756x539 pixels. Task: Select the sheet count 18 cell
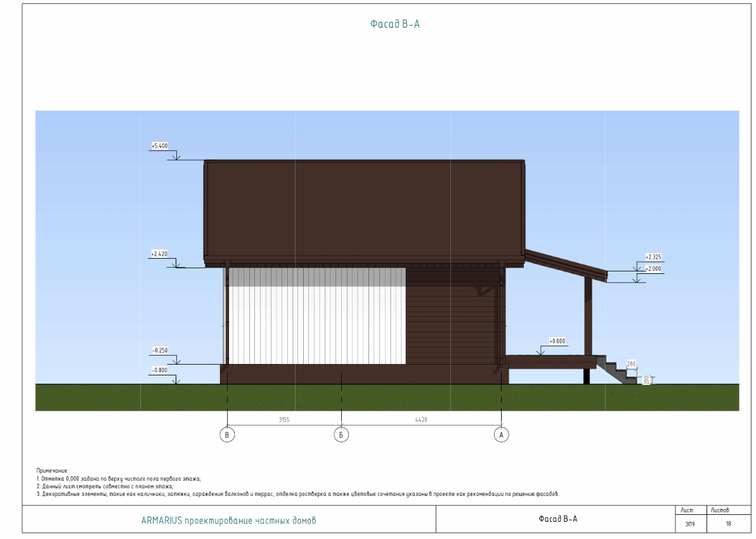[x=728, y=524]
